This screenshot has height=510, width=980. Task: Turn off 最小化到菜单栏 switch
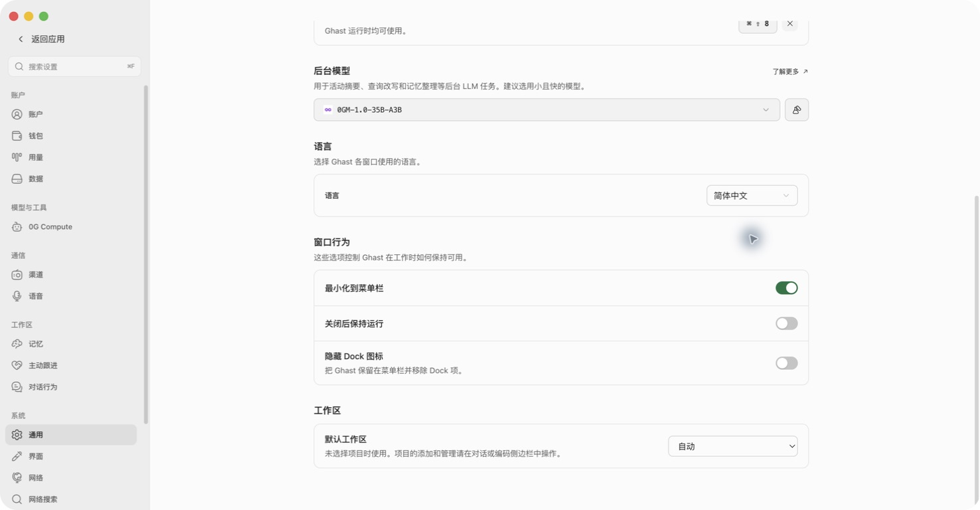tap(787, 288)
